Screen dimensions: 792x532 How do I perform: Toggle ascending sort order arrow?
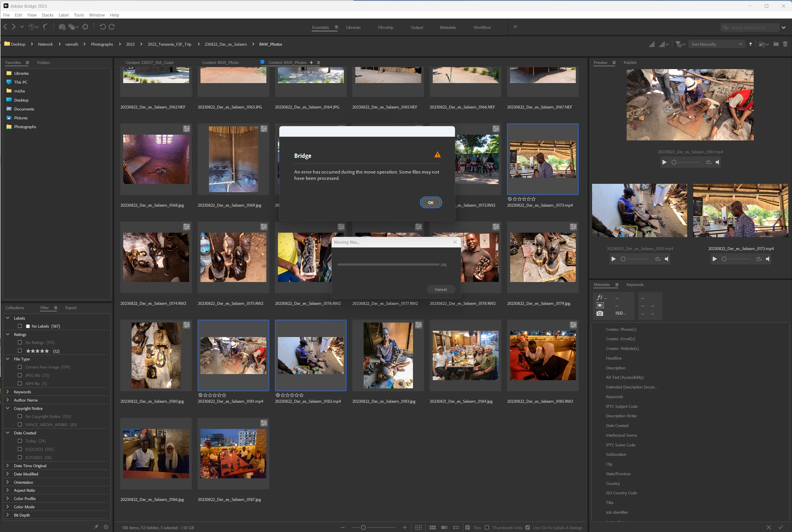[750, 44]
